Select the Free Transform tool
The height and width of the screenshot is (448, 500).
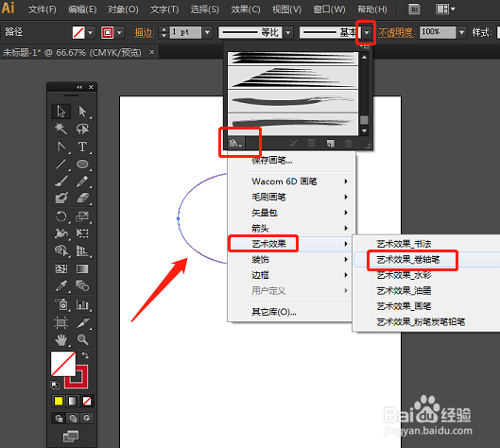pos(82,233)
